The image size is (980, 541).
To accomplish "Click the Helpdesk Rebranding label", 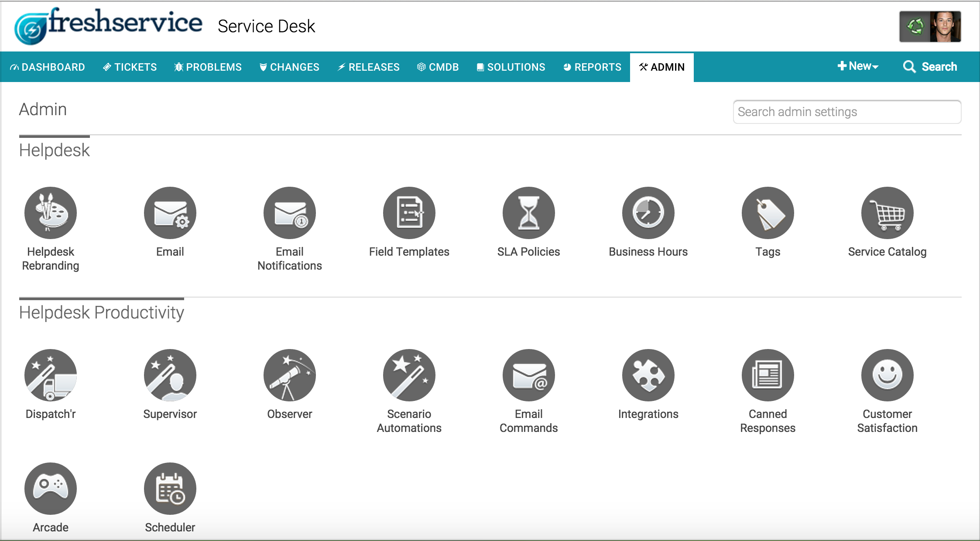I will click(51, 259).
